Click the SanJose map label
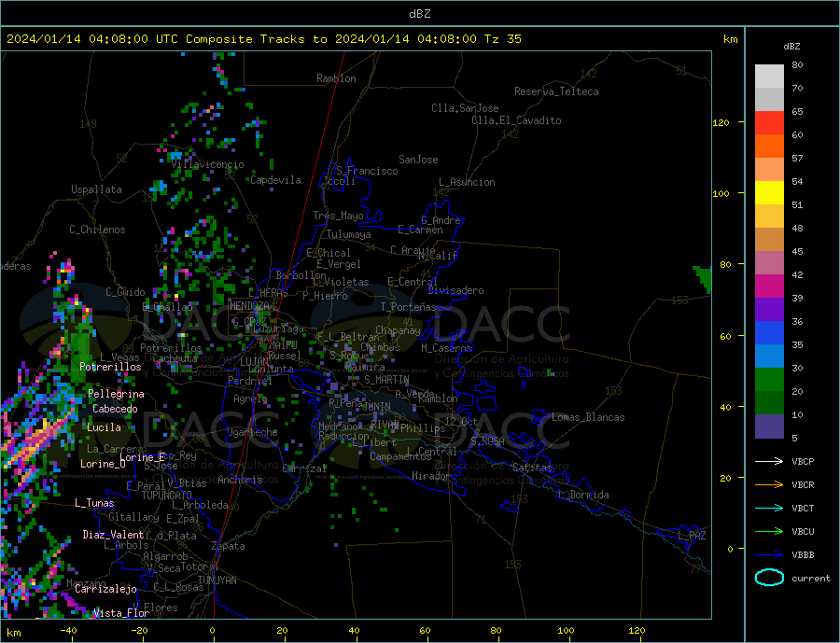The height and width of the screenshot is (643, 840). coord(418,160)
